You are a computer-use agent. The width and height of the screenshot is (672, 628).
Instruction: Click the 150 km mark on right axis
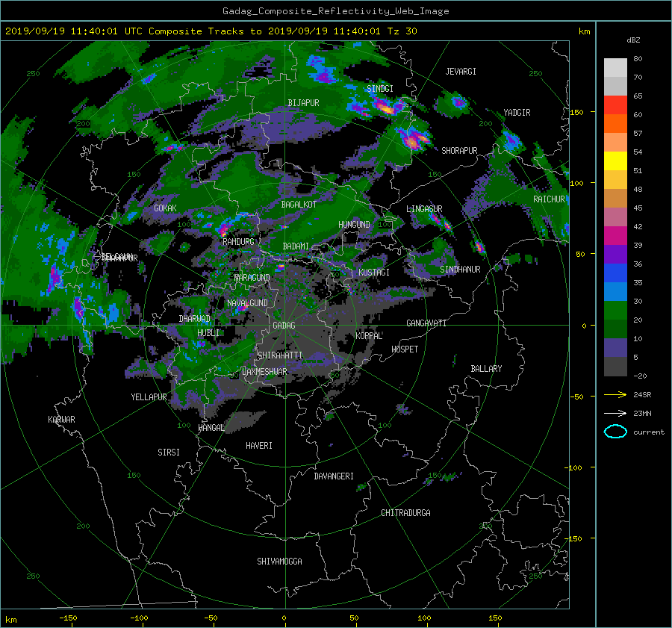(x=577, y=112)
